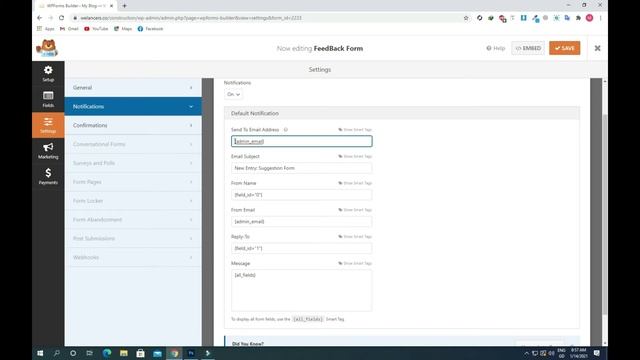The width and height of the screenshot is (640, 360).
Task: Click the EMBED button
Action: (x=528, y=48)
